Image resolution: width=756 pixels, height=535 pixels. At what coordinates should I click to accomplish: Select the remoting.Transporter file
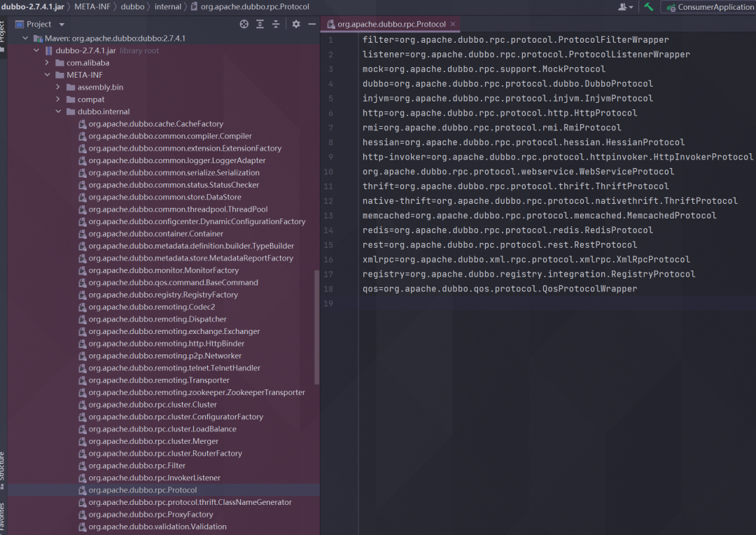click(153, 380)
